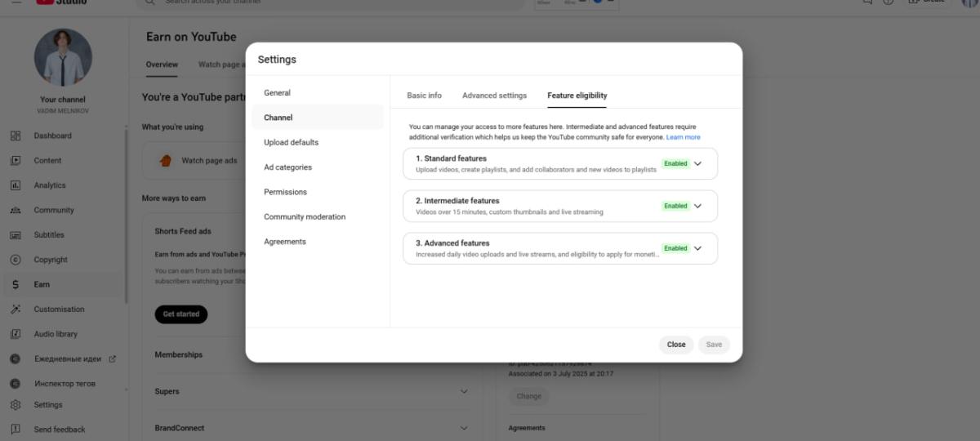Open the Copyright icon in the sidebar

(16, 260)
